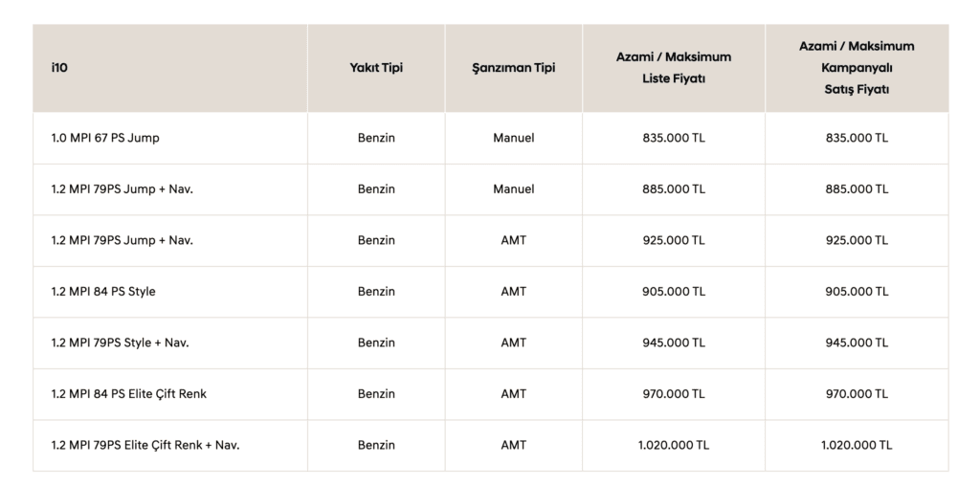This screenshot has height=486, width=980.
Task: Click 1.2 MPI 84 PS Style model name
Action: 103,292
